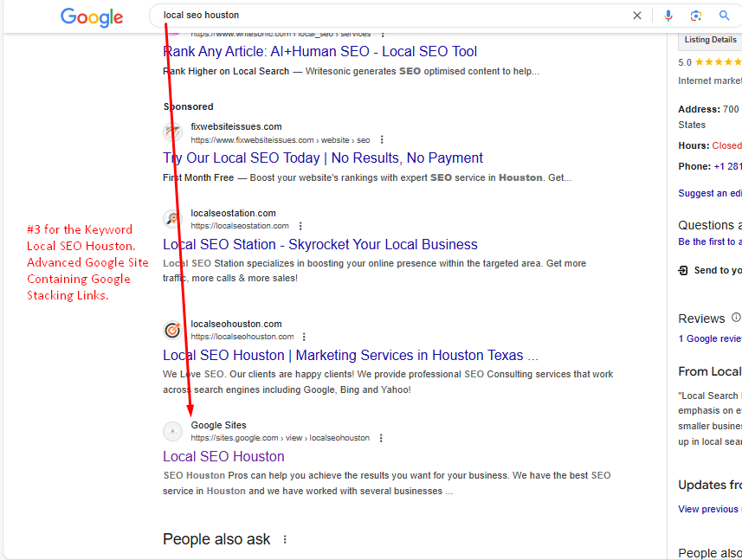Open '1 Google review' link
The image size is (742, 560).
[709, 338]
